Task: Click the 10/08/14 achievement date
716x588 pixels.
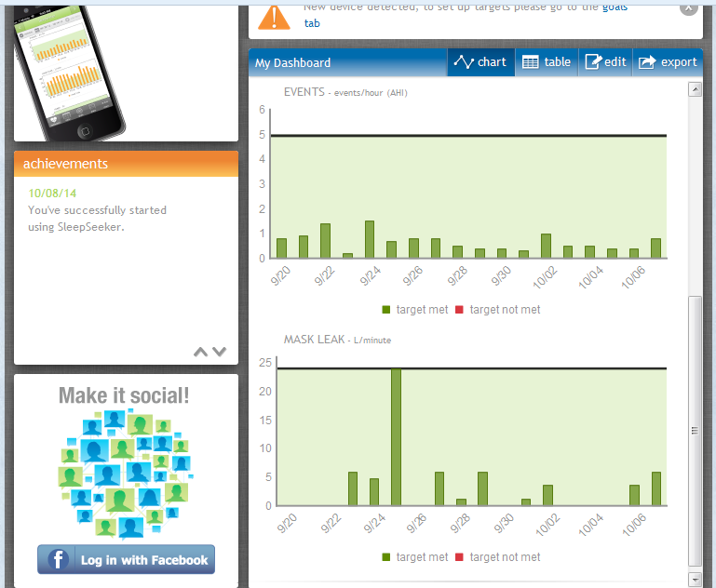Action: (52, 194)
